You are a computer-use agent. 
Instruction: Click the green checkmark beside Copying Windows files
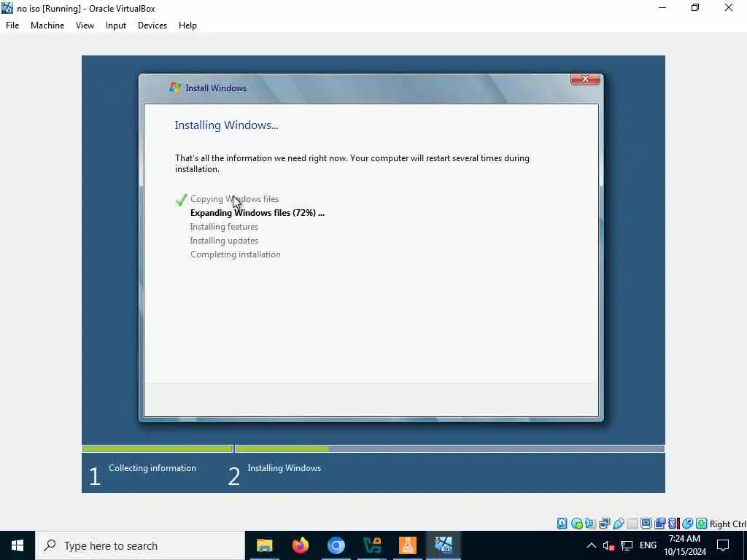[x=181, y=200]
